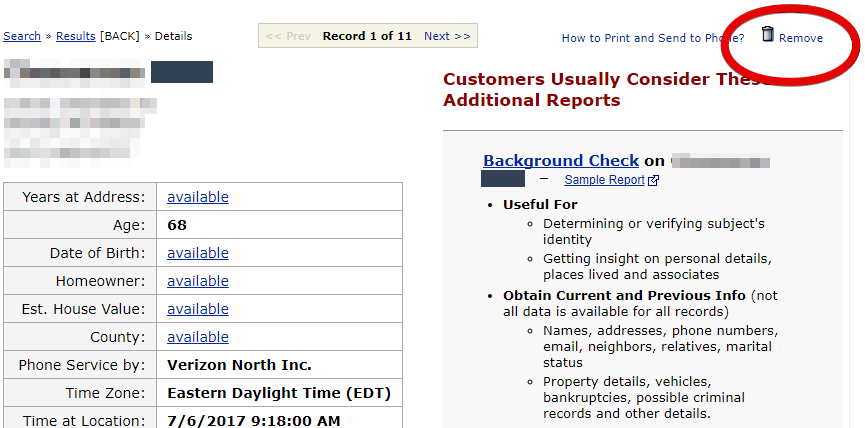Click the Obtain Current and Previous Info heading
This screenshot has height=428, width=865.
624,295
